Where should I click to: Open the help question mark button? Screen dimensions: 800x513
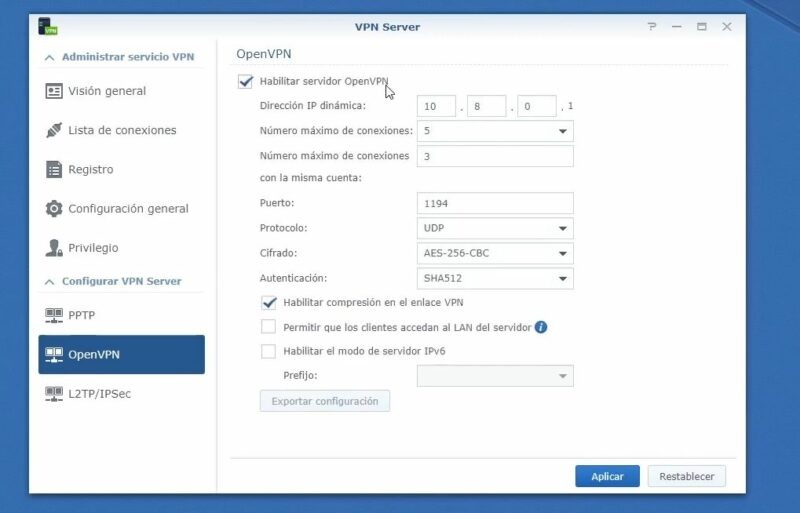click(x=652, y=27)
